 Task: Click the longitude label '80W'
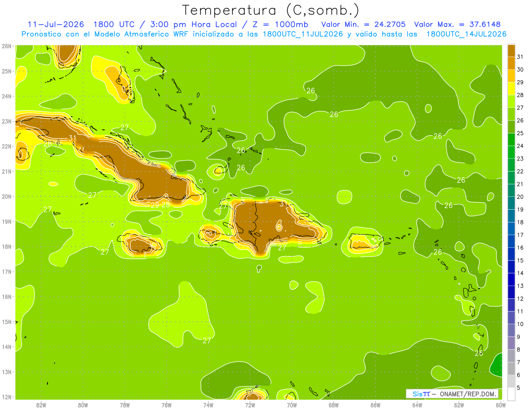[x=83, y=405]
